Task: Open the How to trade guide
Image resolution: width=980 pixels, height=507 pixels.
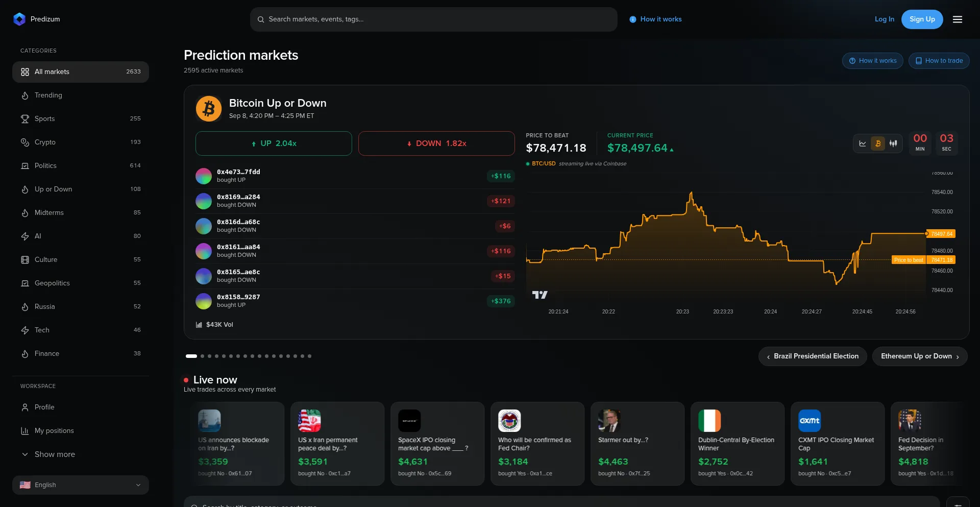Action: 939,61
